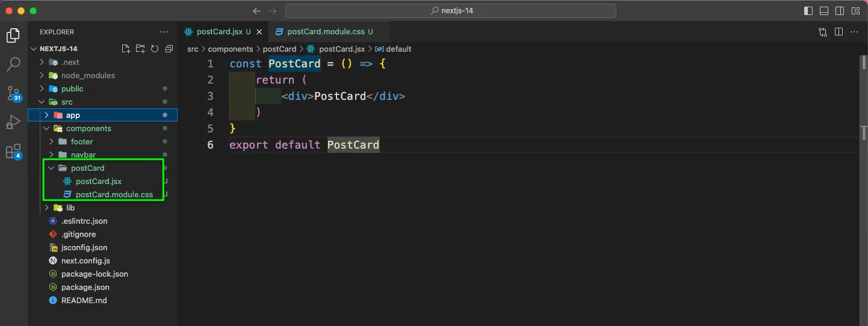The image size is (868, 326).
Task: Switch to the postCard.module.css tab
Action: click(x=330, y=32)
